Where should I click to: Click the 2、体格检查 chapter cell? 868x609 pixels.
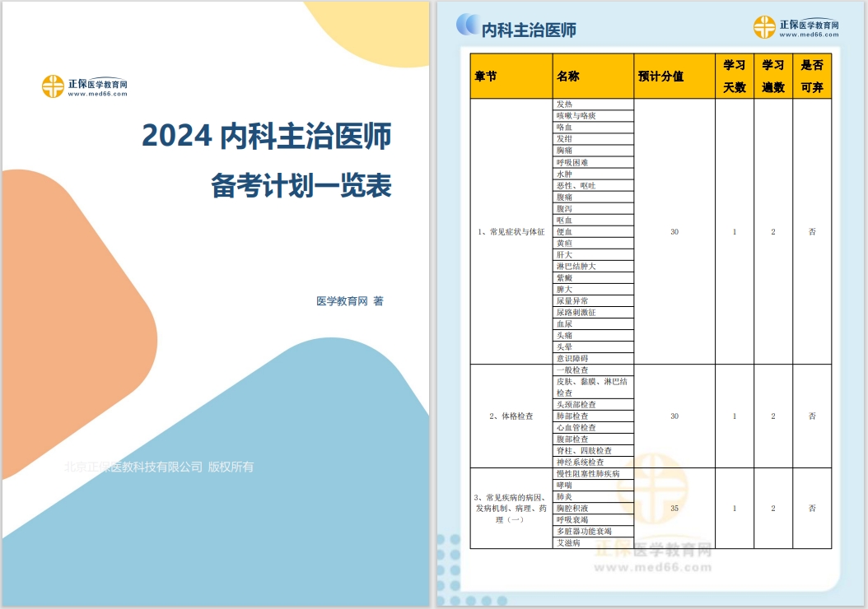point(511,416)
